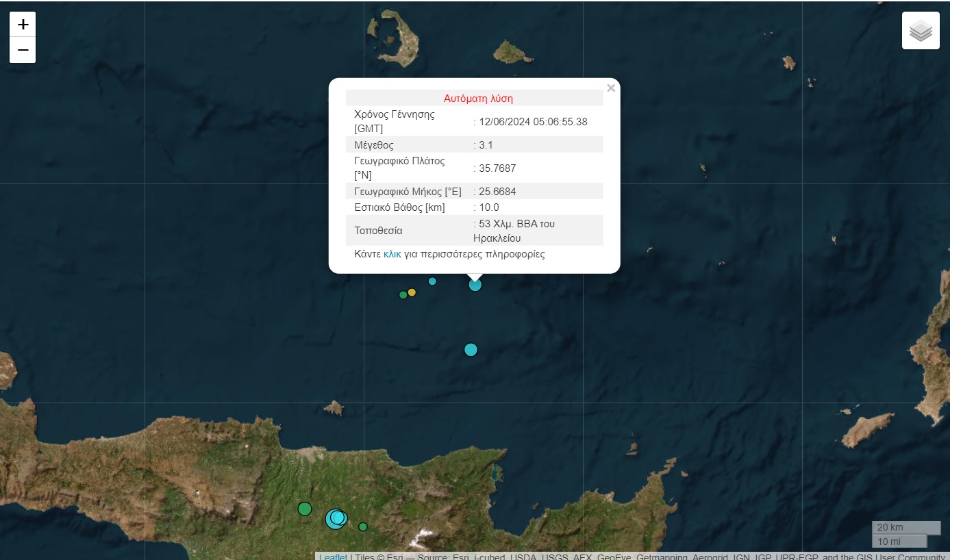
Task: Click the 20 km scale bar
Action: coord(906,528)
